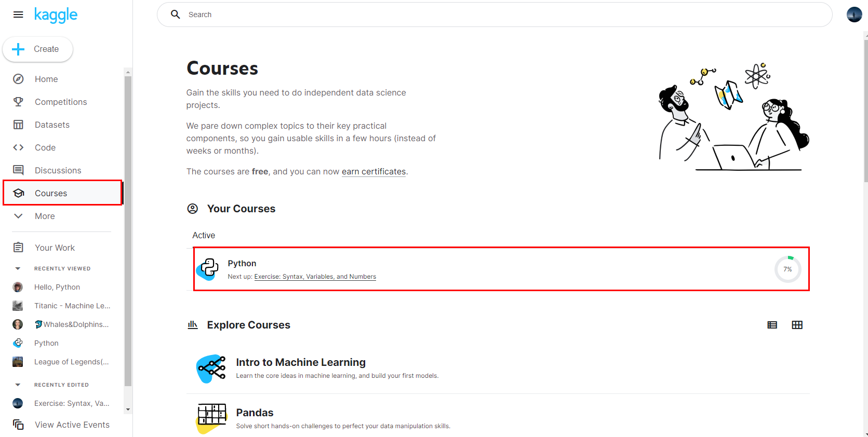
Task: Click the Code brackets icon
Action: 18,147
